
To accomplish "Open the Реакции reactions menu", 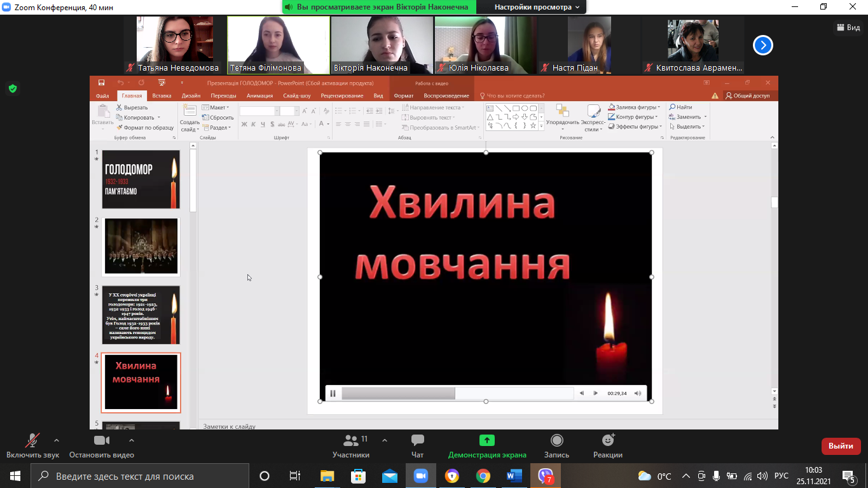I will pos(608,445).
